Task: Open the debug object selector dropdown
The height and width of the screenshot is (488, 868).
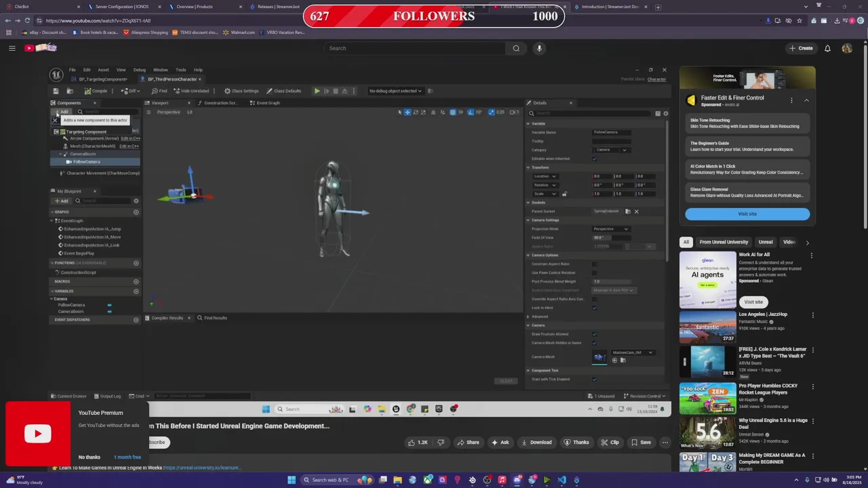Action: [x=395, y=91]
